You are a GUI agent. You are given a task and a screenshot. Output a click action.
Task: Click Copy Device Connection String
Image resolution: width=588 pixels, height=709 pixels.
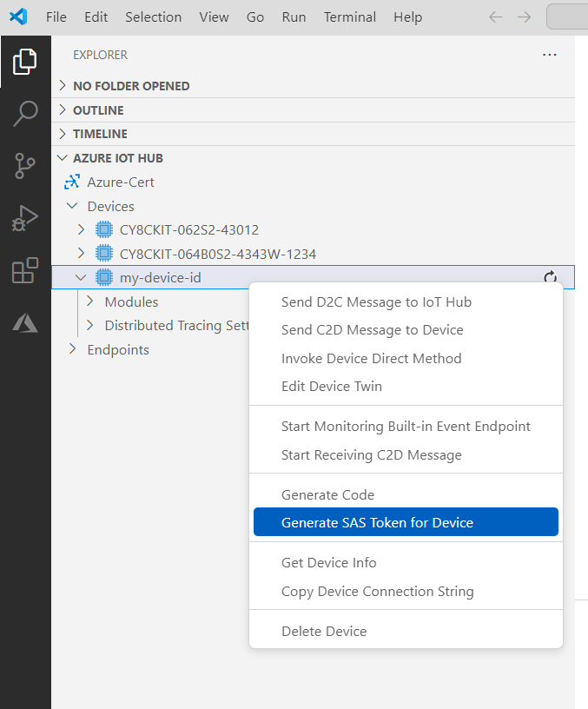[377, 591]
